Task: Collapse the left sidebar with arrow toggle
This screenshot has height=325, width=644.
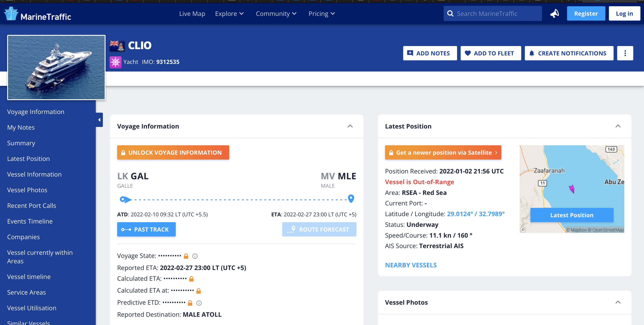Action: [99, 120]
